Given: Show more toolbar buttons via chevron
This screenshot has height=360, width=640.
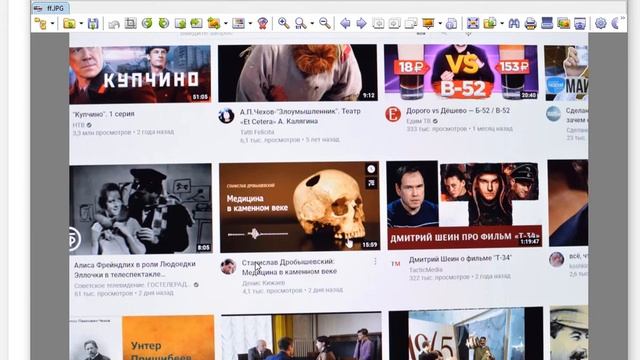Looking at the screenshot, I should tap(622, 18).
